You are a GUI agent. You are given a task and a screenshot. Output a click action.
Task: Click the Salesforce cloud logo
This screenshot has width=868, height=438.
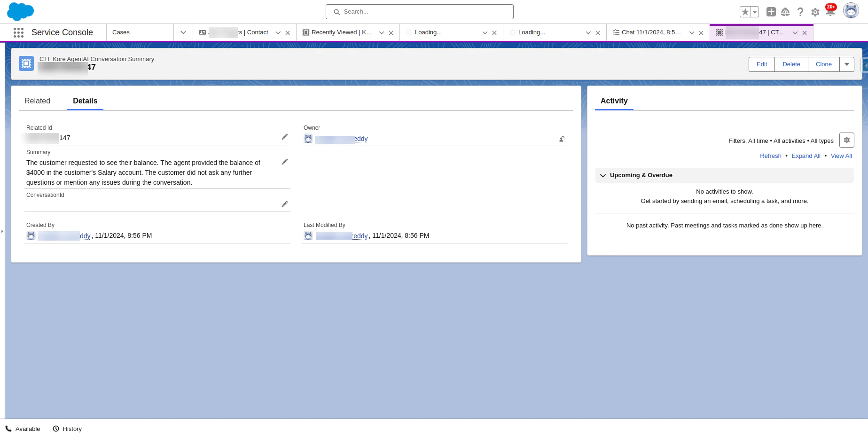tap(21, 11)
